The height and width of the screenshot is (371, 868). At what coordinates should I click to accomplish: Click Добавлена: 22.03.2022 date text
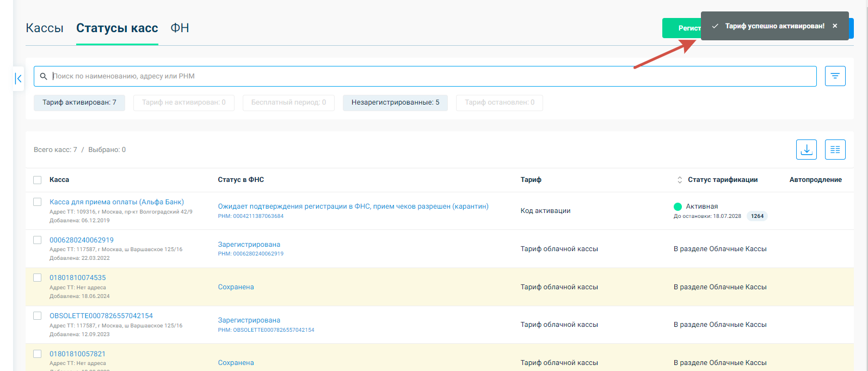[x=79, y=258]
